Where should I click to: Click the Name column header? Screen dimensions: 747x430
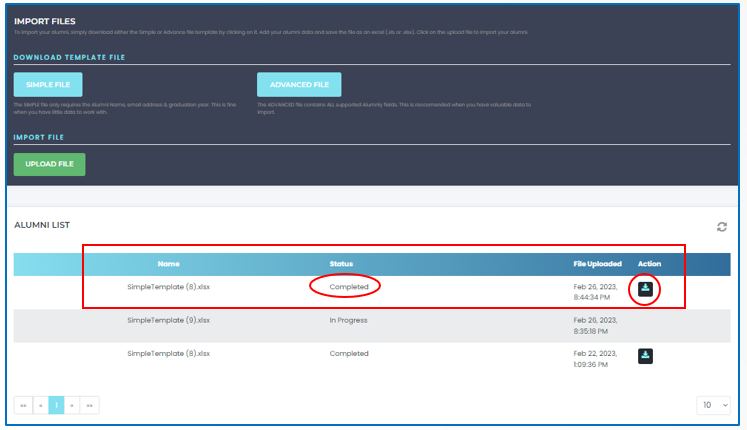168,264
